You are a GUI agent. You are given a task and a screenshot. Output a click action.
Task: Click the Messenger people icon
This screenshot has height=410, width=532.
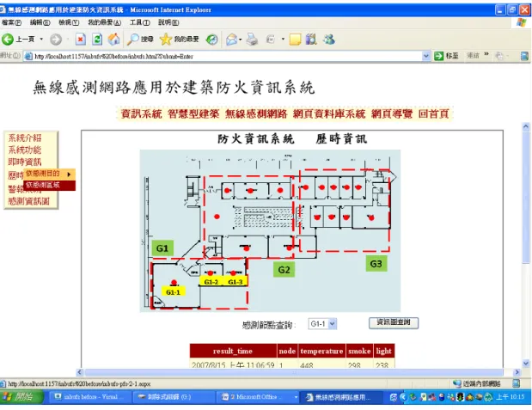[x=329, y=40]
